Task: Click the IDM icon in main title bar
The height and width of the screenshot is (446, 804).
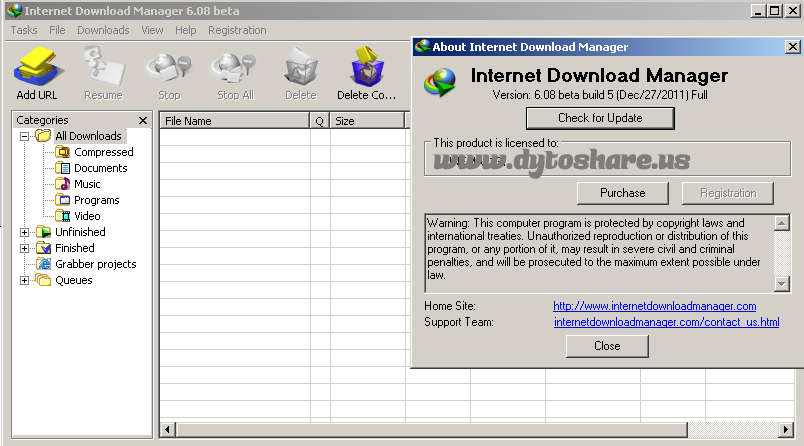Action: [14, 10]
